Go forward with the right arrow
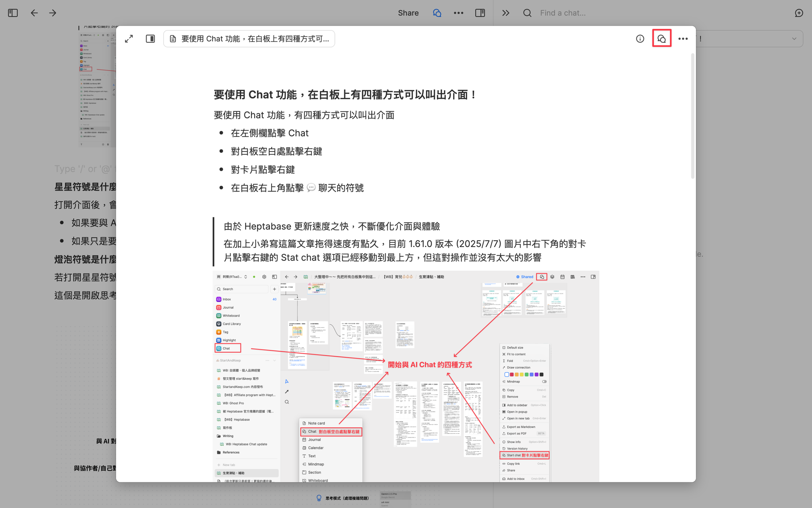The image size is (812, 508). pyautogui.click(x=53, y=13)
